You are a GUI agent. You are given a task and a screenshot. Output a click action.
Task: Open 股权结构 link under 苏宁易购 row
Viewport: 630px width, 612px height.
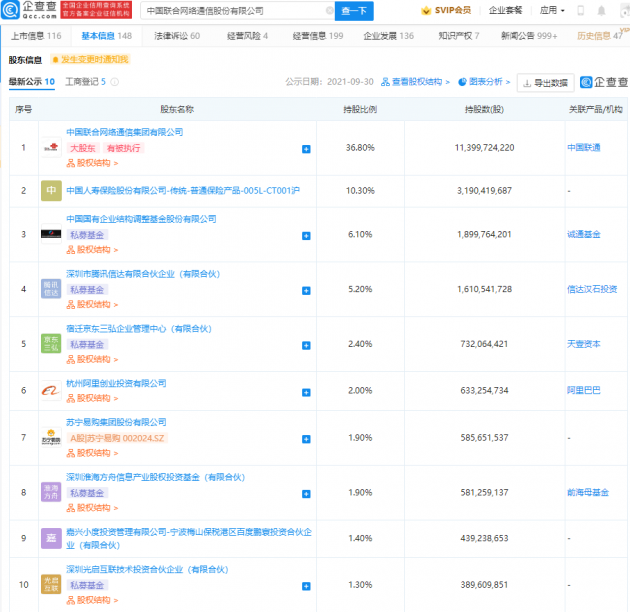tap(92, 453)
